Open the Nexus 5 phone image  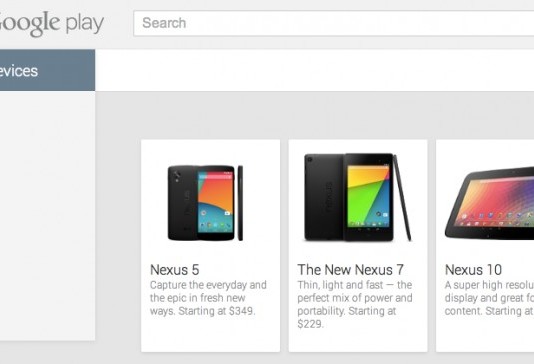pyautogui.click(x=205, y=203)
